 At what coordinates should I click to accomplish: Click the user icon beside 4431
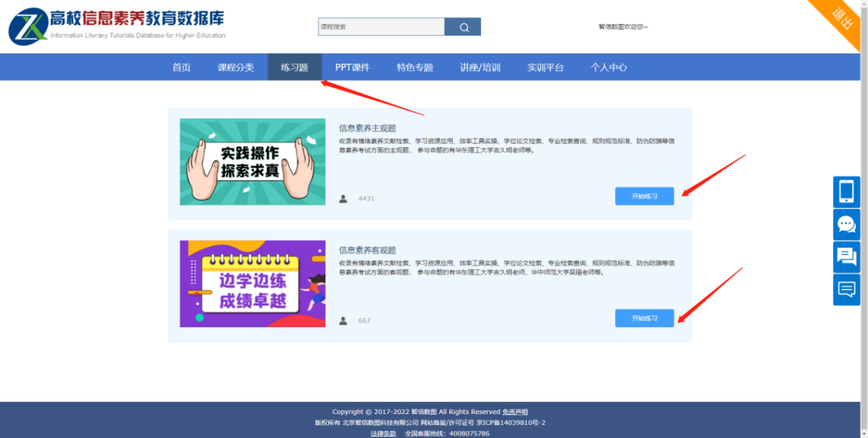point(343,199)
